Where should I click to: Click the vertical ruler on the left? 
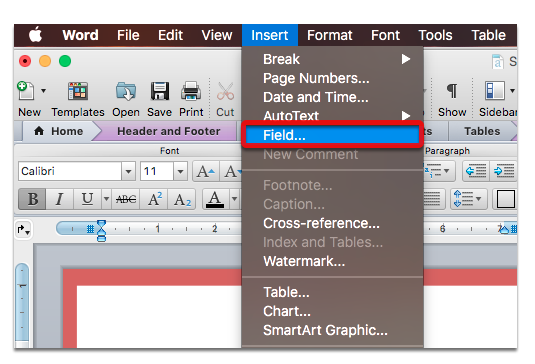22,304
